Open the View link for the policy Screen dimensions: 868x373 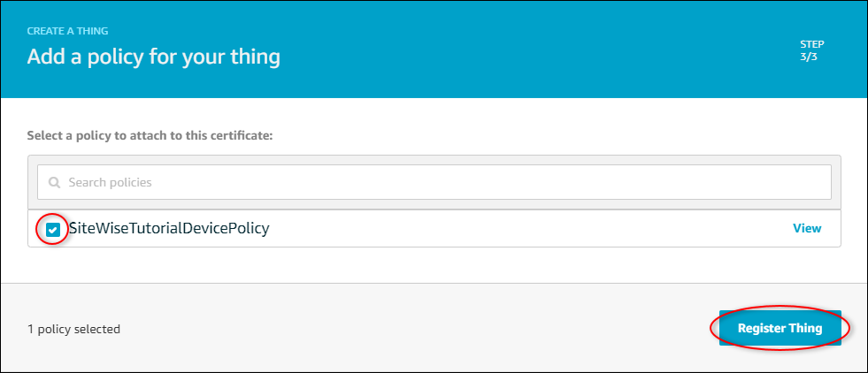click(x=806, y=228)
